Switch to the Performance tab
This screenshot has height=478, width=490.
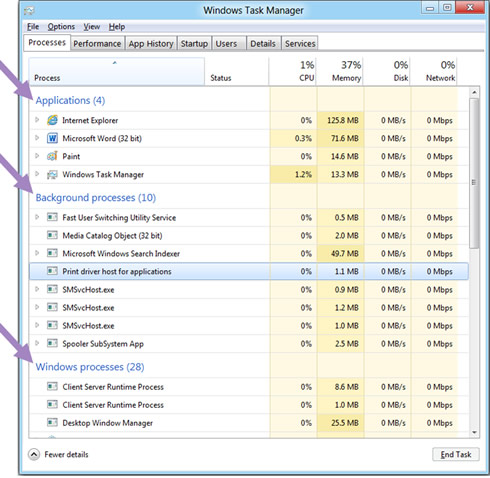tap(97, 44)
